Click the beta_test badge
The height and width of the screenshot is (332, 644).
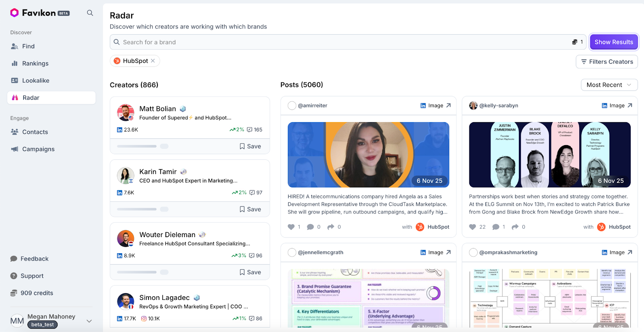tap(43, 325)
